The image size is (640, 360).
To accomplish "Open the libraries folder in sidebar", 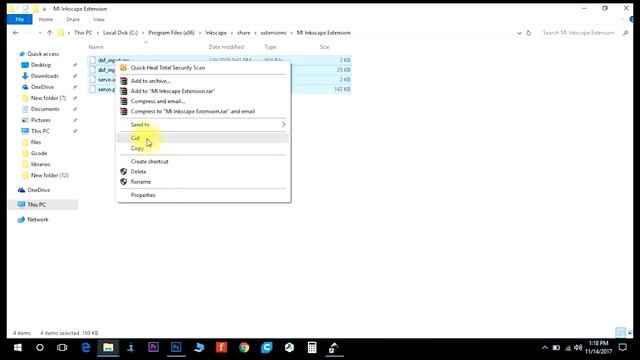I will [x=40, y=164].
